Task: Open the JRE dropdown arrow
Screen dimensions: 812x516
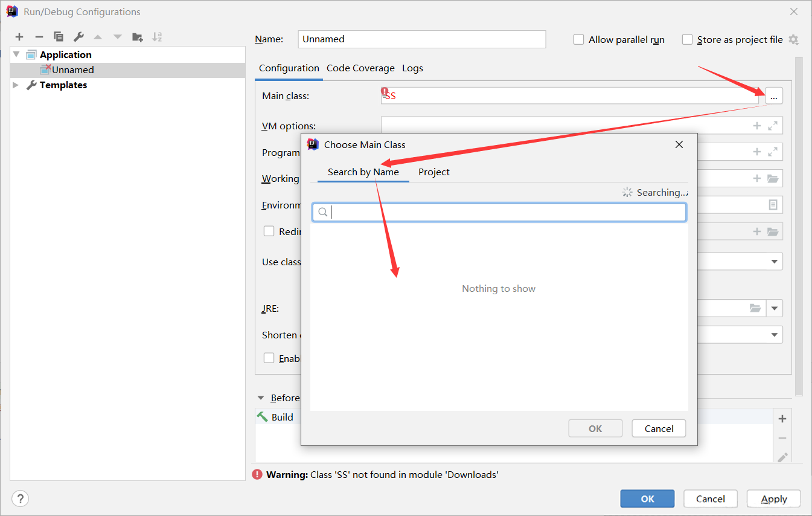Action: 774,308
